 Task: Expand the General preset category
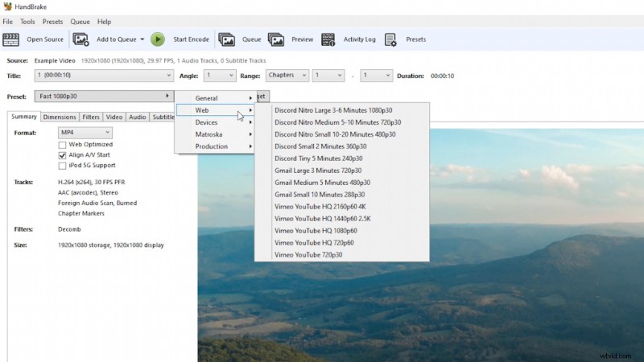tap(215, 98)
